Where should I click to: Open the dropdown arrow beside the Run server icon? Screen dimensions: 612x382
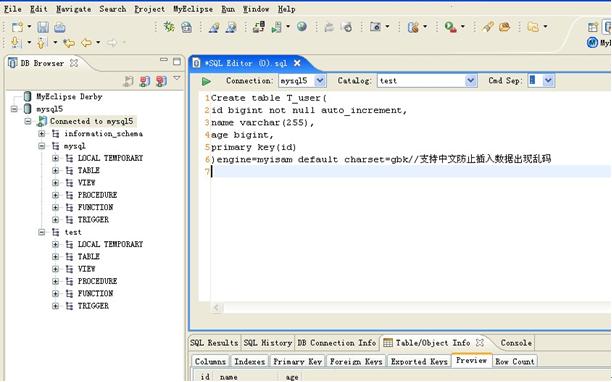(288, 27)
